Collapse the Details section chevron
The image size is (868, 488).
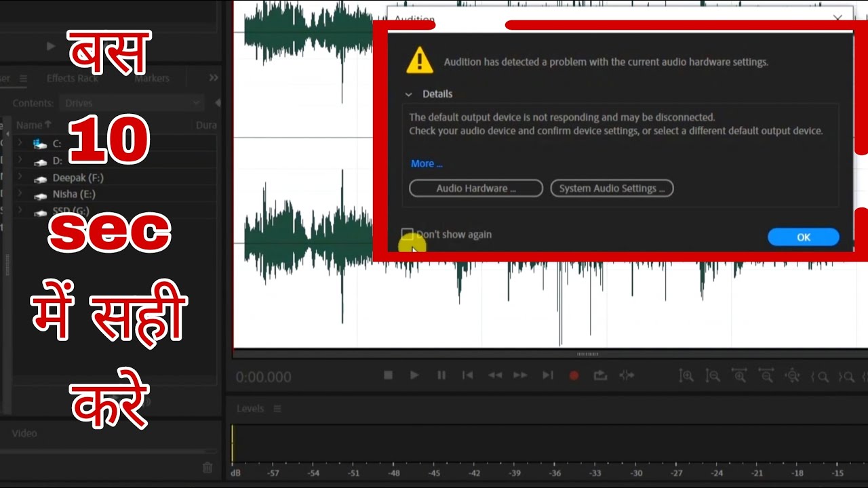[408, 94]
